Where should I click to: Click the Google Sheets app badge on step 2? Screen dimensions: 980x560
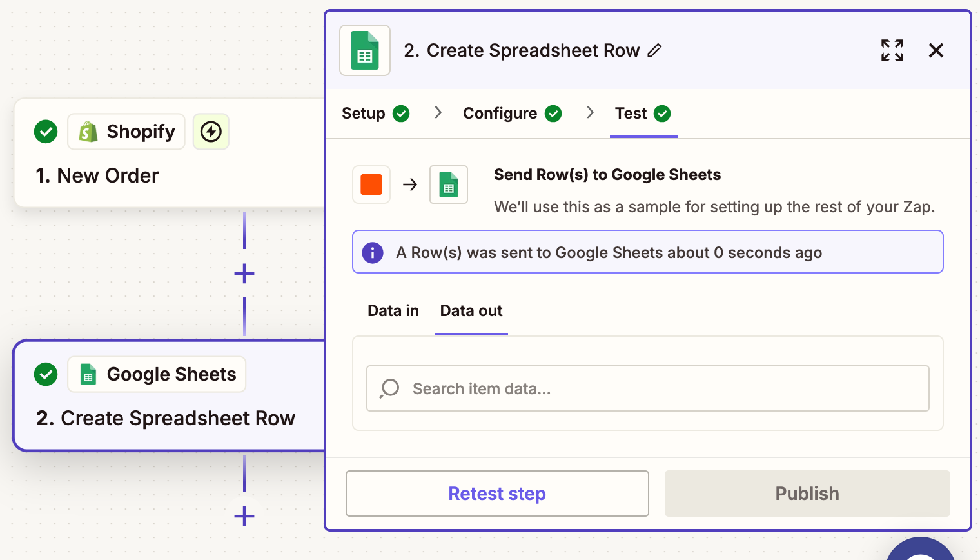157,374
